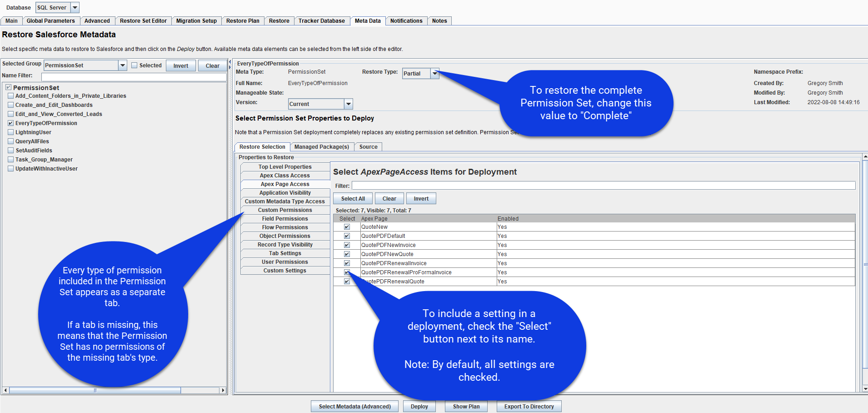This screenshot has height=413, width=868.
Task: Click the Apex Page column header
Action: pyautogui.click(x=428, y=219)
